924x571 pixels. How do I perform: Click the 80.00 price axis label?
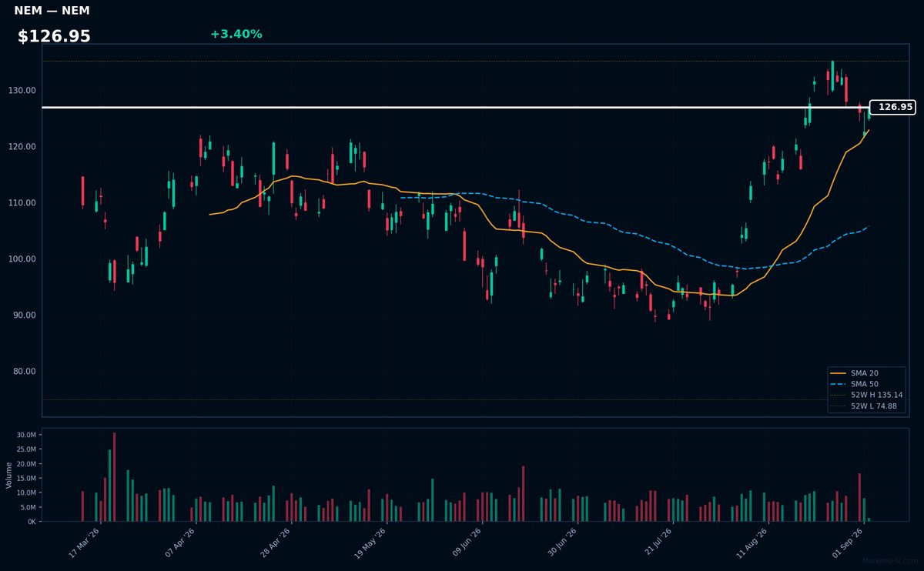pyautogui.click(x=26, y=372)
